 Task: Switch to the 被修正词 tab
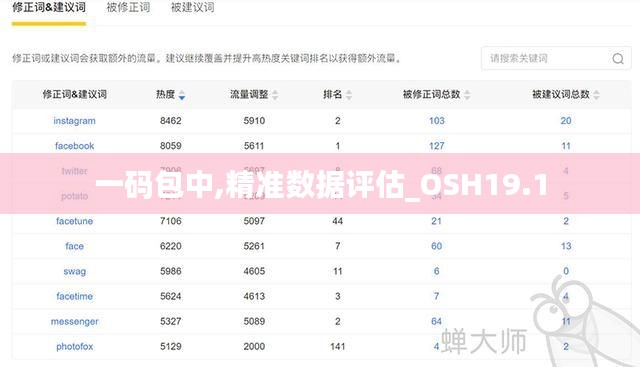[x=128, y=7]
